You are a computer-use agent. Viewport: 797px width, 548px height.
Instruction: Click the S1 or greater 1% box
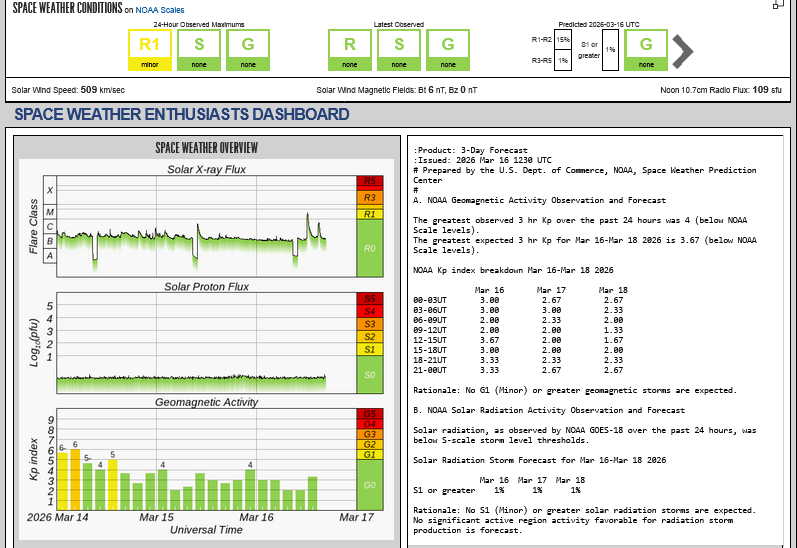point(610,50)
